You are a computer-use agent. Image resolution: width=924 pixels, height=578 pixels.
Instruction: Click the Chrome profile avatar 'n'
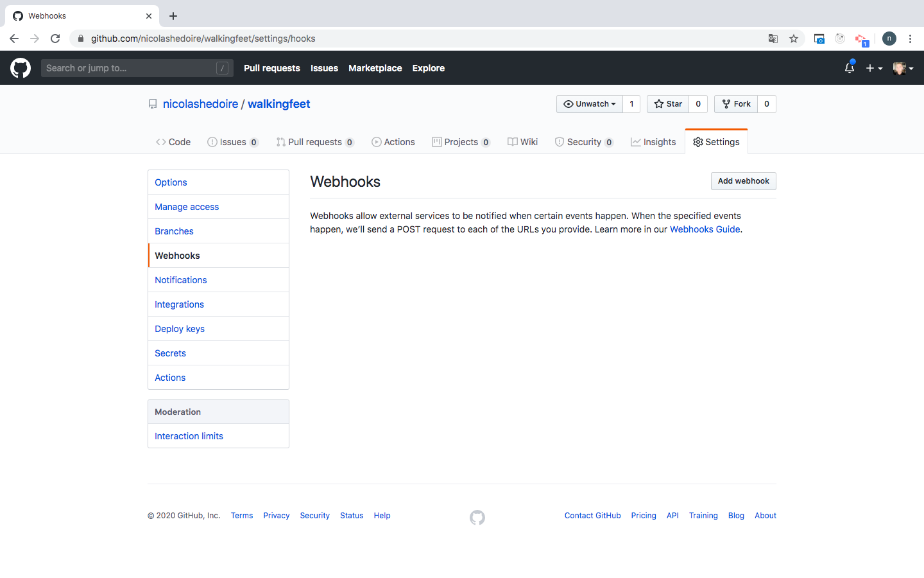(x=889, y=39)
